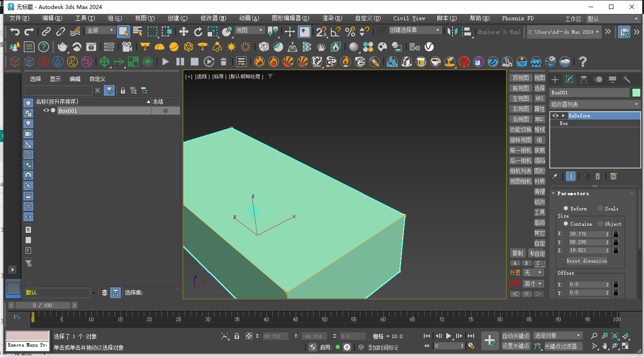Click the selection lock padlock in the status bar
The image size is (644, 357).
(x=236, y=336)
